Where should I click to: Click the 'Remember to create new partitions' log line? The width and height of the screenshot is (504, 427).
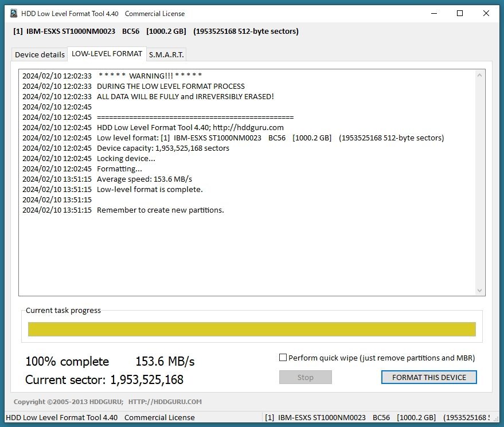point(160,210)
